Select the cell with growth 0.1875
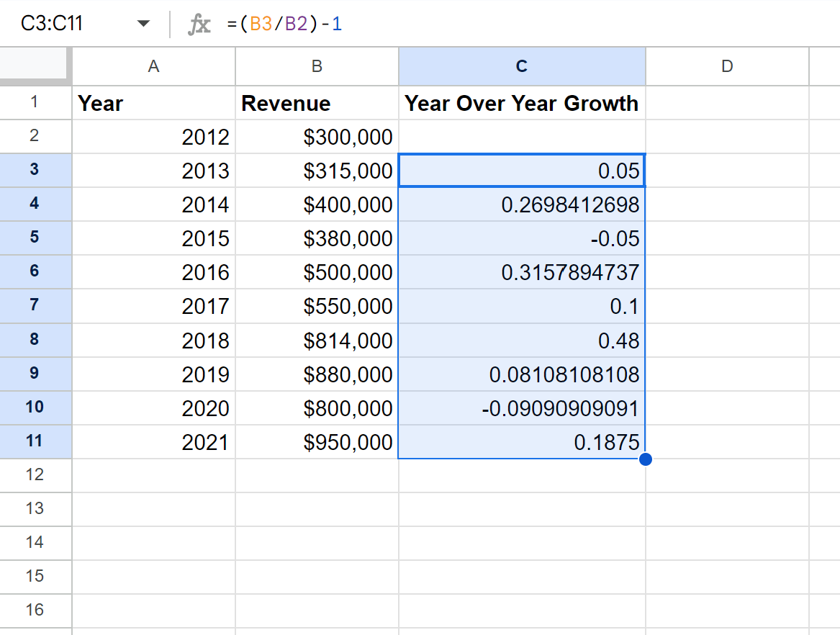840x635 pixels. [x=521, y=442]
